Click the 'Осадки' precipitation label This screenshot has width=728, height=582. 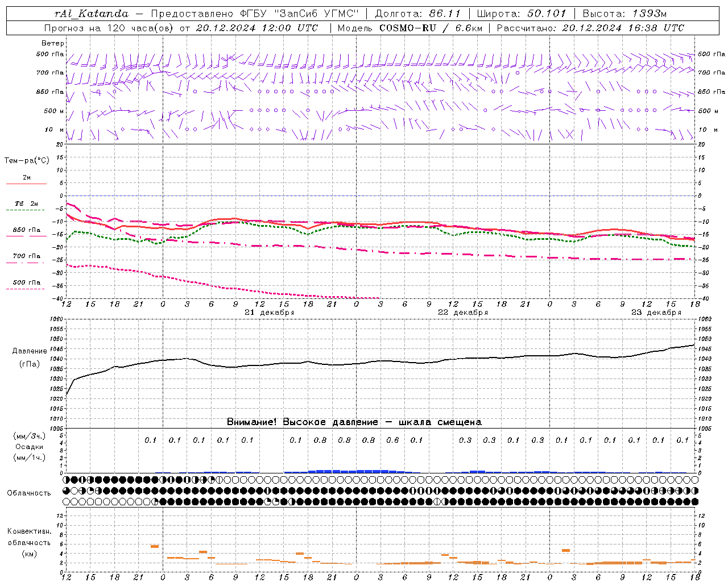tap(28, 447)
